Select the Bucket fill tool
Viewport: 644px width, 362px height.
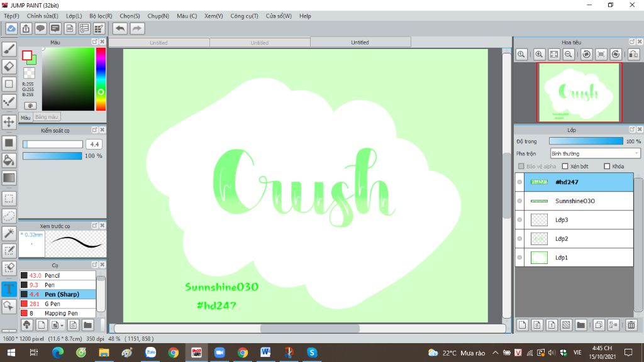[9, 160]
